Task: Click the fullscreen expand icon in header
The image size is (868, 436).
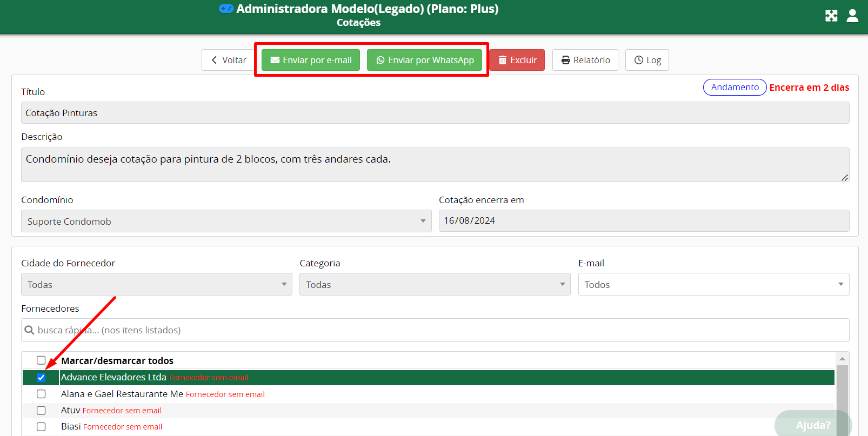Action: pyautogui.click(x=831, y=16)
